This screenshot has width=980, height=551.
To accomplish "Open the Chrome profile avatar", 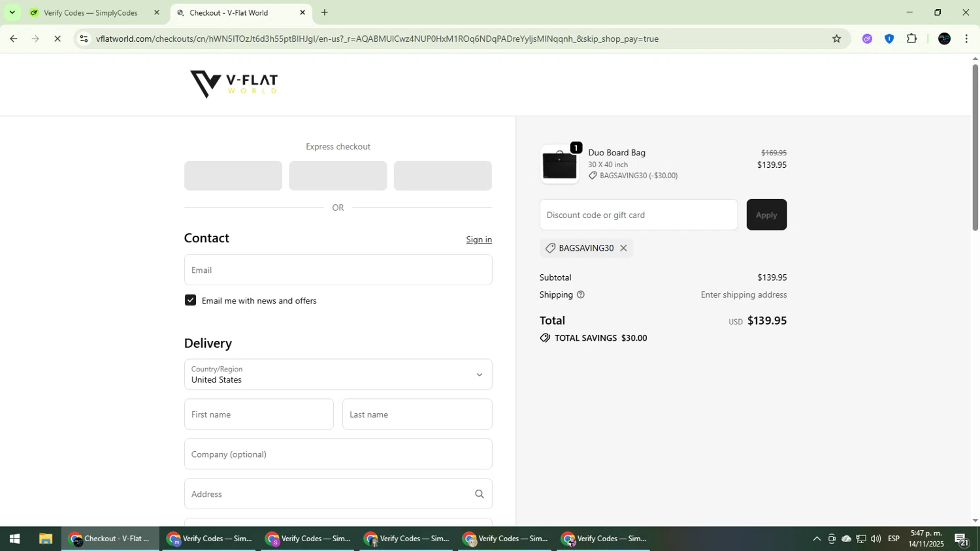I will point(944,39).
